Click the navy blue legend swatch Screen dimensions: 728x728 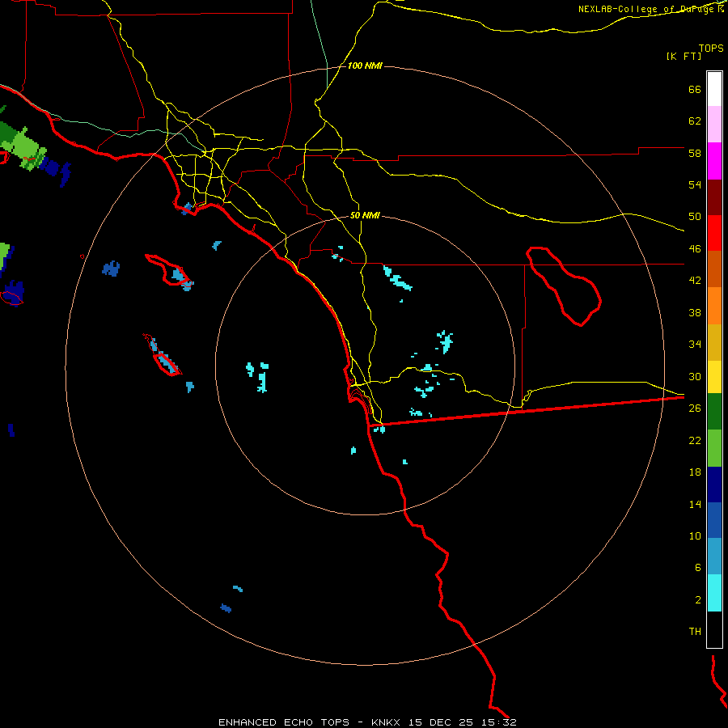(714, 485)
